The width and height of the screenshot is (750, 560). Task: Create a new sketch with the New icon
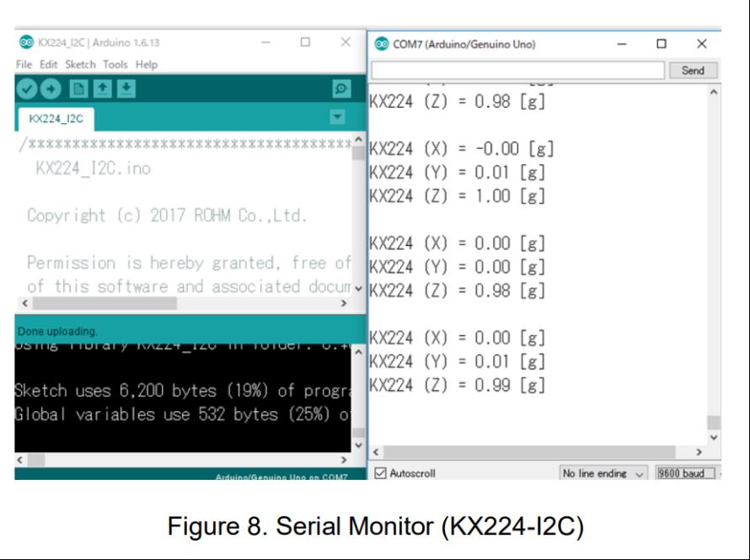(78, 89)
